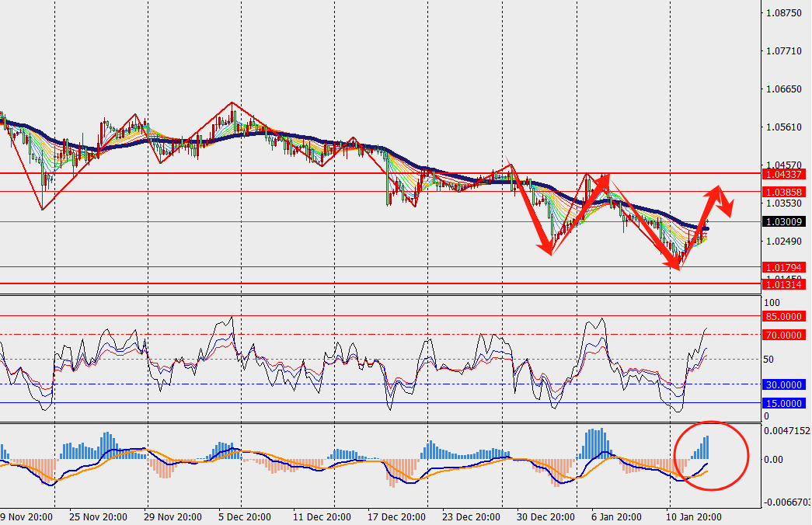The height and width of the screenshot is (525, 812).
Task: Click the red 1.04337 price level label
Action: tap(784, 174)
